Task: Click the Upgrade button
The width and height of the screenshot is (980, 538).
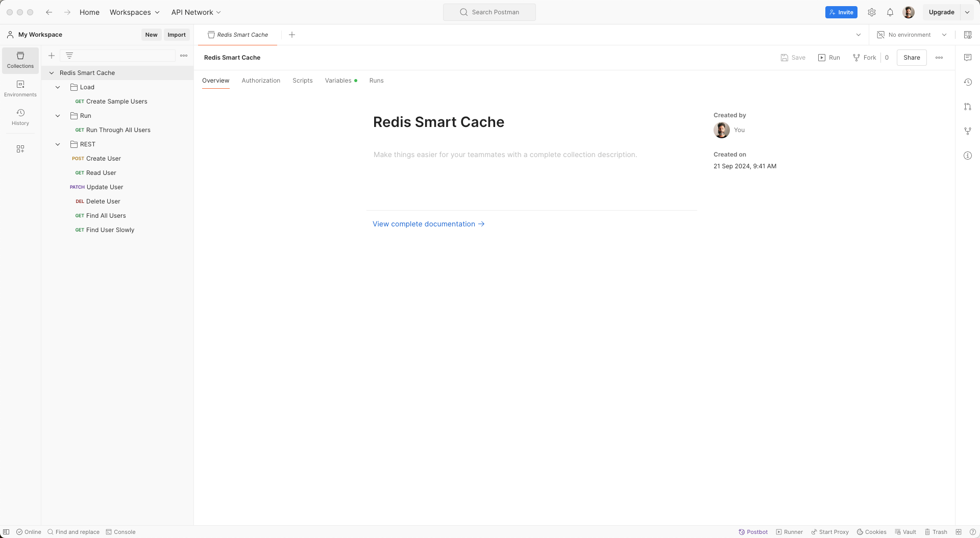Action: pos(941,12)
